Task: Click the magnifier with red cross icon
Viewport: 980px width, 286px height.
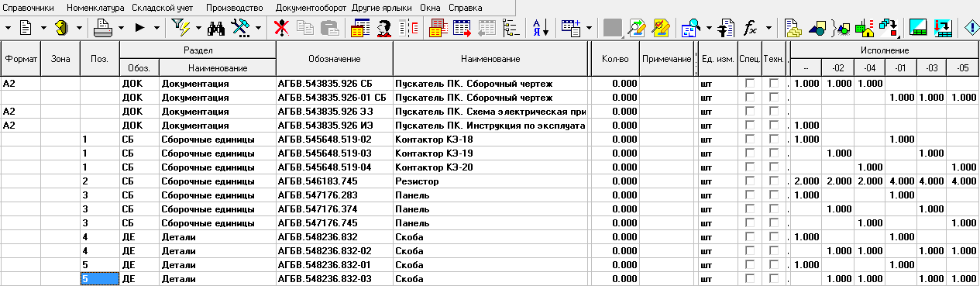Action: pos(661,29)
